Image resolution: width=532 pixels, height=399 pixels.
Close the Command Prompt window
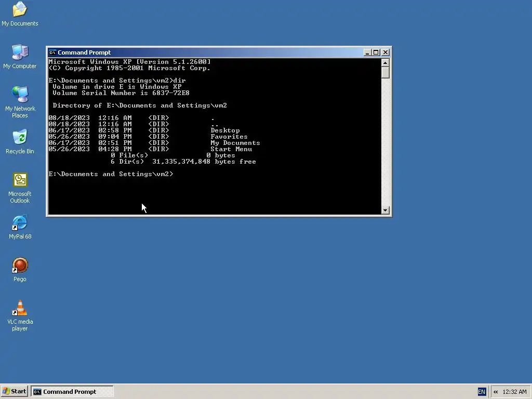[x=385, y=52]
